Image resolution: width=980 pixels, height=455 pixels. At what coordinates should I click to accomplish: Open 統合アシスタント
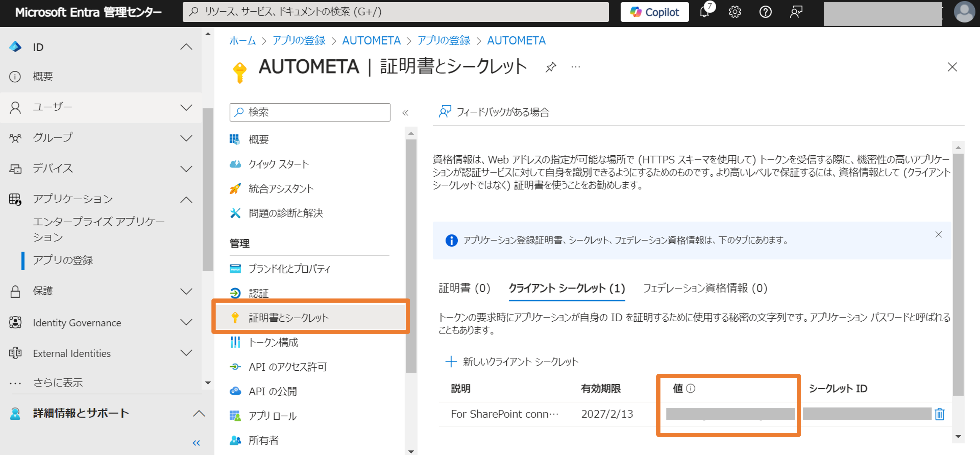pyautogui.click(x=281, y=189)
